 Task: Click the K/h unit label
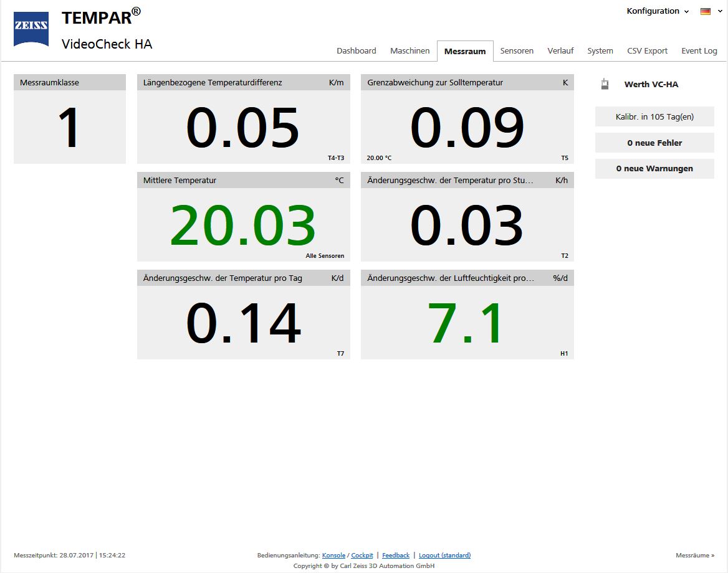point(562,180)
